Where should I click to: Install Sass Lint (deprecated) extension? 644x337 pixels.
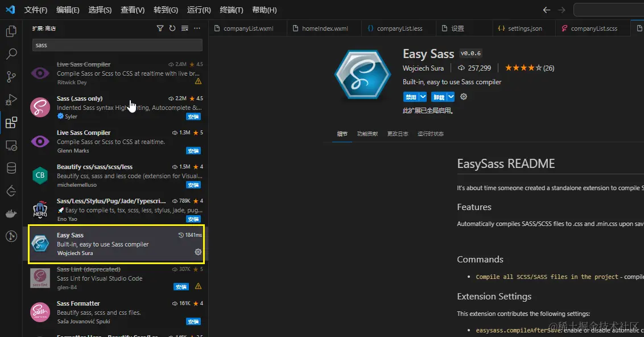(181, 287)
